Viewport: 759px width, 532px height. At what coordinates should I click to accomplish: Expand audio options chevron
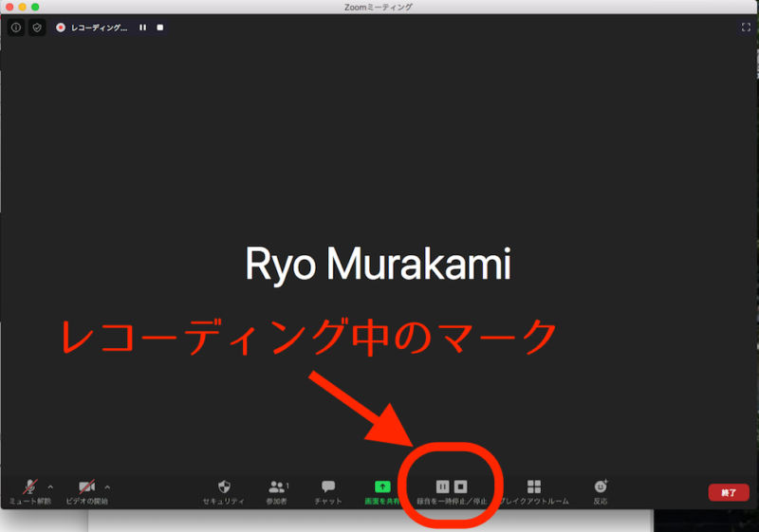[51, 486]
